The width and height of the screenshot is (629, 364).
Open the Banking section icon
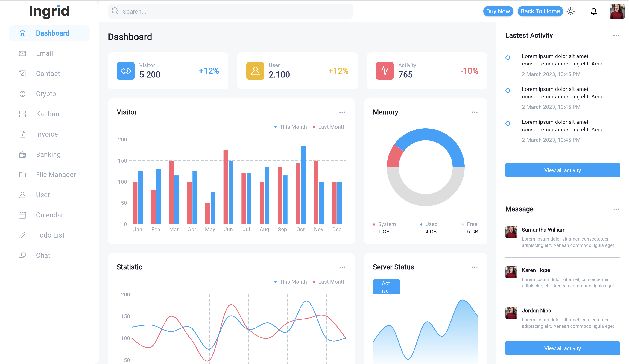pyautogui.click(x=22, y=154)
